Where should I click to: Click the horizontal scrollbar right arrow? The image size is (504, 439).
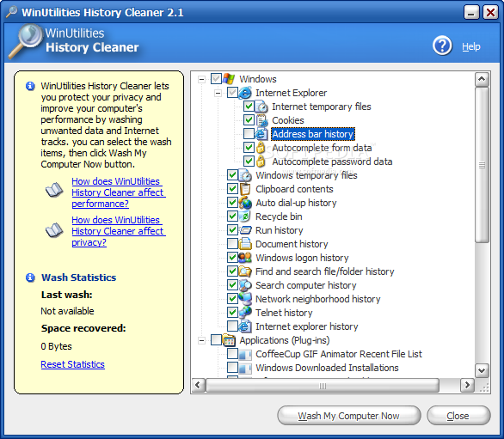(x=467, y=385)
